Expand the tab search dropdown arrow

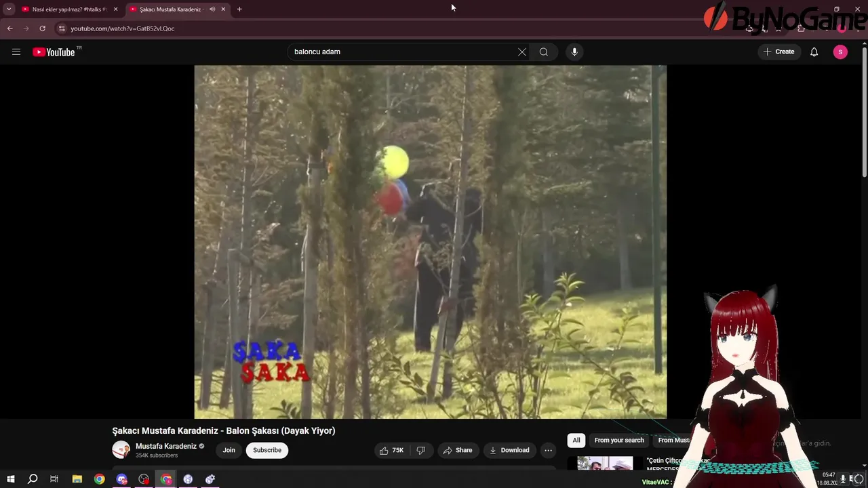9,9
